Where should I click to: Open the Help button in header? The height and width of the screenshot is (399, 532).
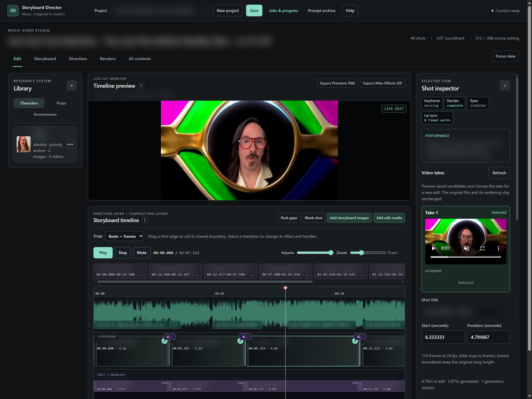coord(350,11)
